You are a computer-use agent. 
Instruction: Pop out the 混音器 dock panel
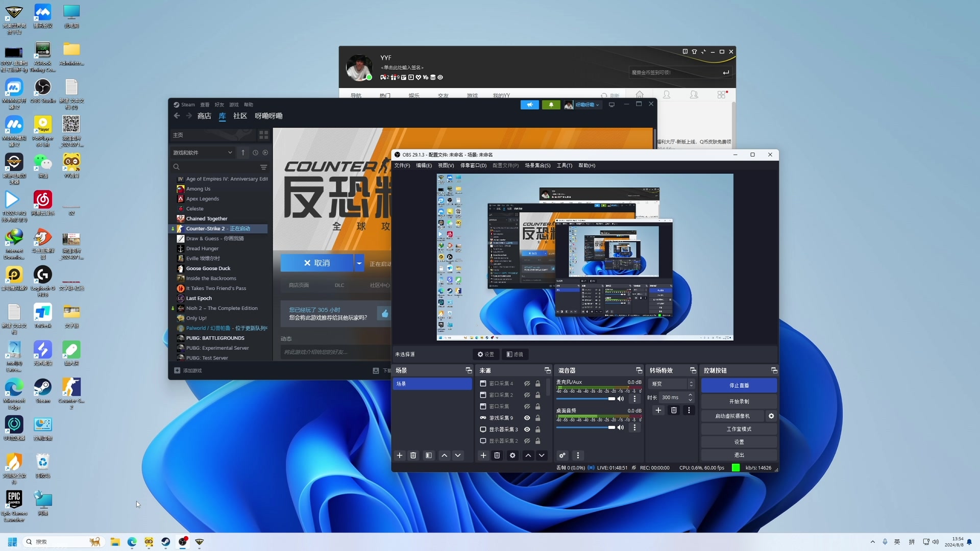pos(639,370)
